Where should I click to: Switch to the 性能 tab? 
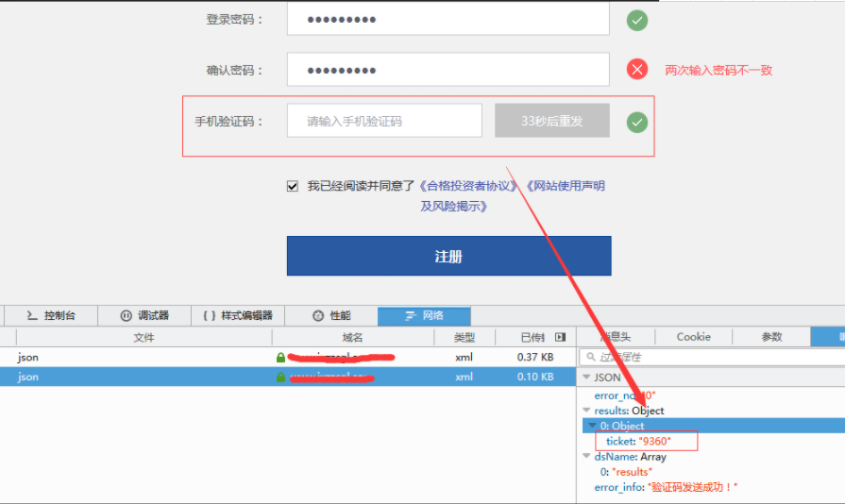(331, 315)
